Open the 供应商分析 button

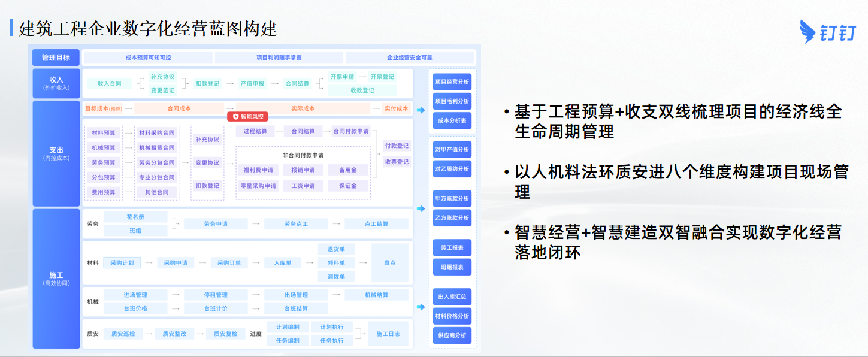[452, 335]
